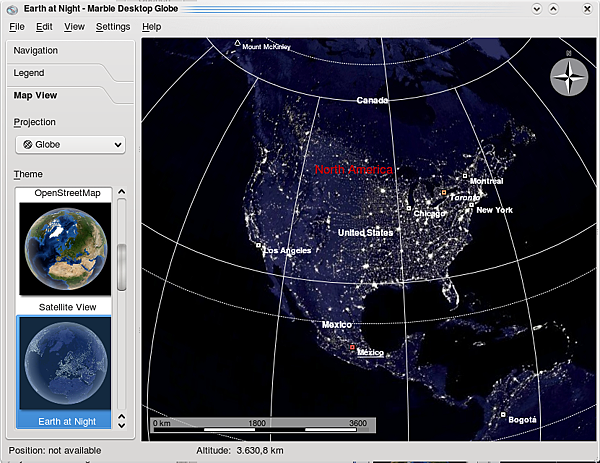
Task: Click the Montreal label on map
Action: click(486, 181)
